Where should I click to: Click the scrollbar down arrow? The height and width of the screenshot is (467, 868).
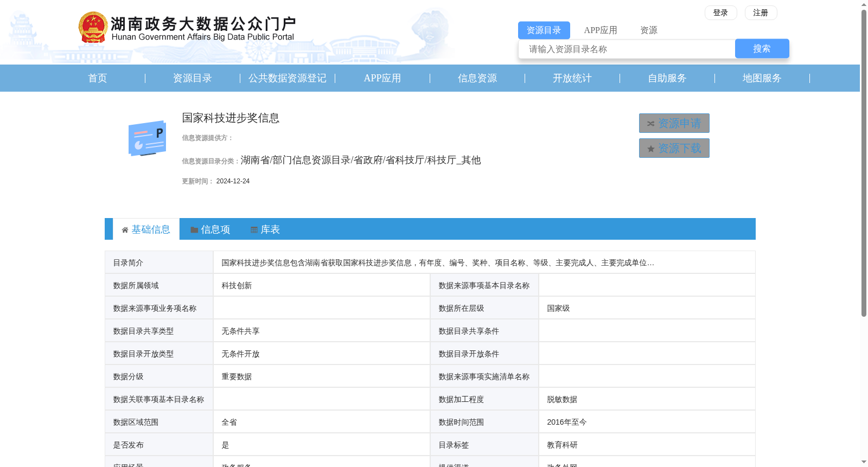click(864, 462)
